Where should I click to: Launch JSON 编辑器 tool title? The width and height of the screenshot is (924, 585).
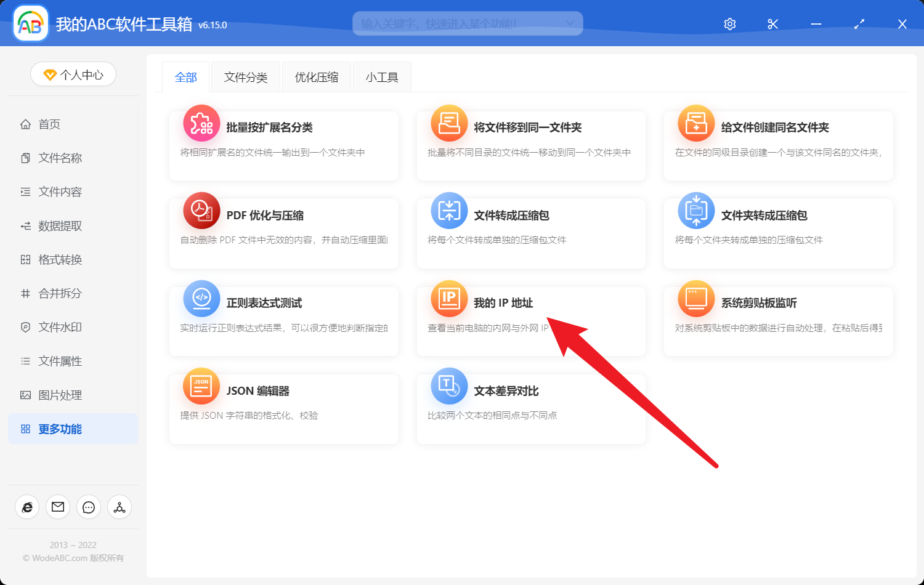pyautogui.click(x=258, y=391)
